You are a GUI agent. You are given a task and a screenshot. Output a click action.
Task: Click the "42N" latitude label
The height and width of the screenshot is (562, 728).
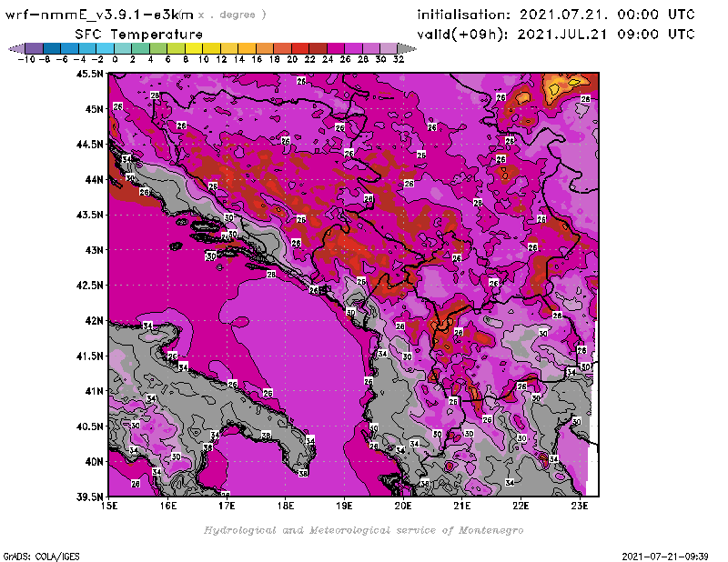pos(95,321)
